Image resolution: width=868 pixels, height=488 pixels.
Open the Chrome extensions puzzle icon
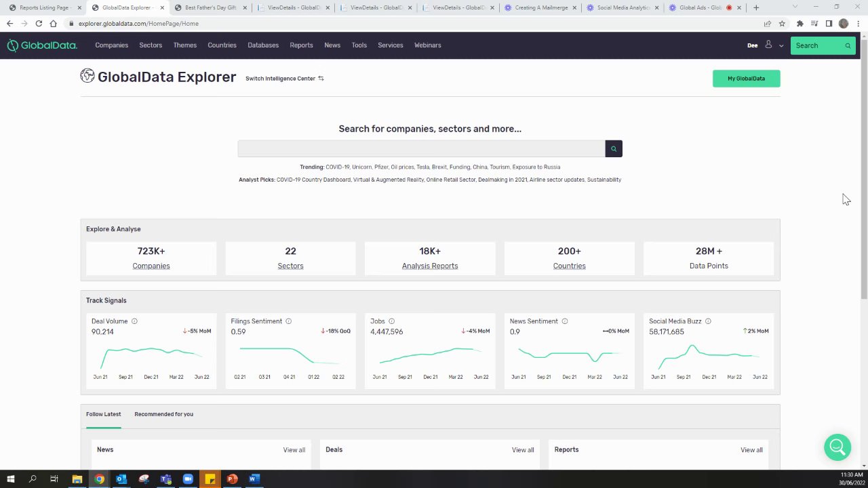point(800,23)
